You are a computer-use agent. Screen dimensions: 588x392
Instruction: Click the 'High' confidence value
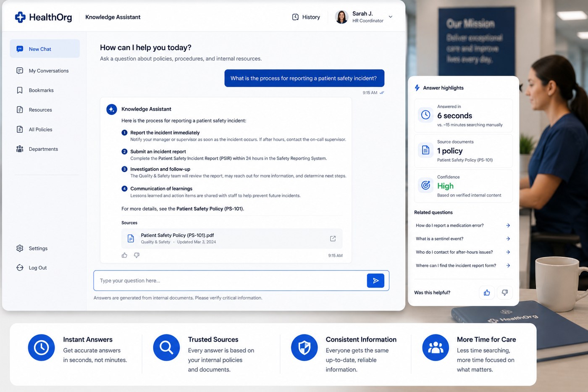[445, 186]
